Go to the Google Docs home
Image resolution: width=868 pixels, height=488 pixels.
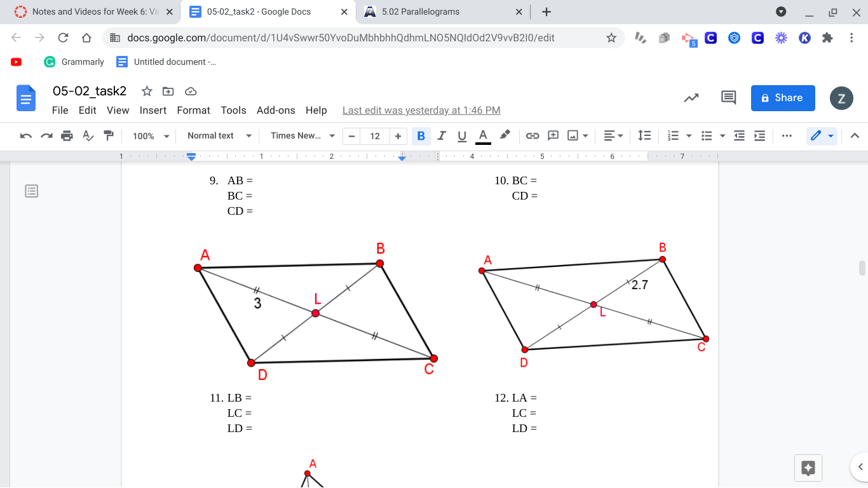click(26, 98)
